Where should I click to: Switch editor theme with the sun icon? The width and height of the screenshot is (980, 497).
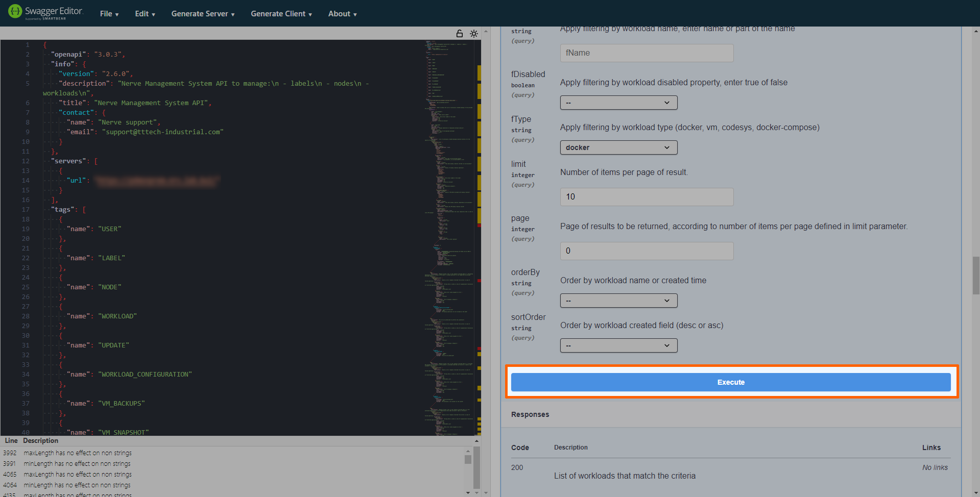click(x=474, y=34)
